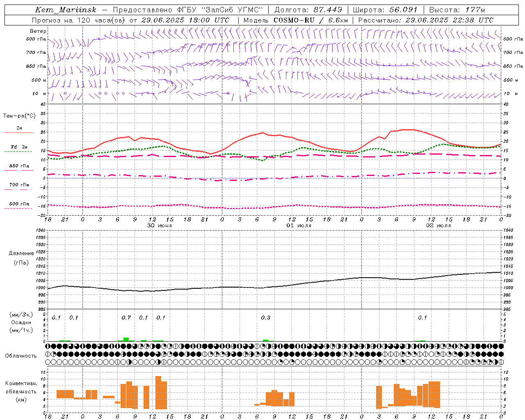The width and height of the screenshot is (525, 420).
Task: Click the (км) convective cloud unit label
Action: point(21,399)
